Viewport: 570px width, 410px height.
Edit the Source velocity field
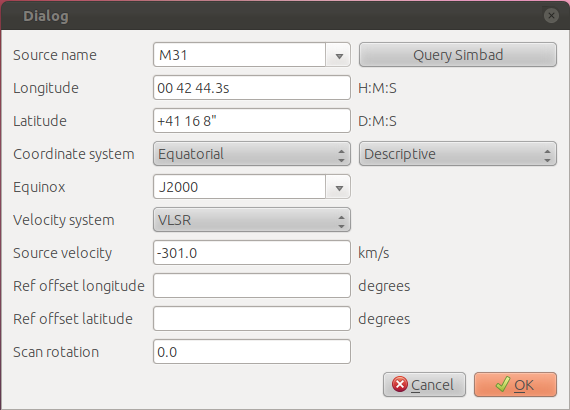pyautogui.click(x=252, y=253)
